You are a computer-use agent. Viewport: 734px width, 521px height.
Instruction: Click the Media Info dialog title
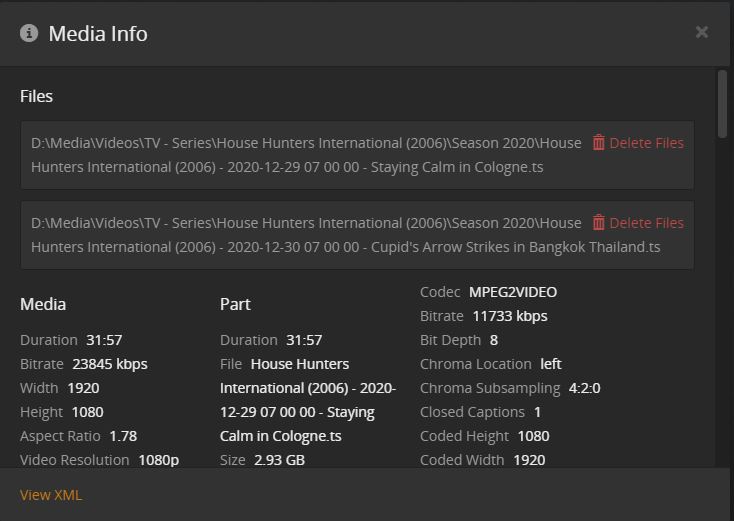coord(98,33)
